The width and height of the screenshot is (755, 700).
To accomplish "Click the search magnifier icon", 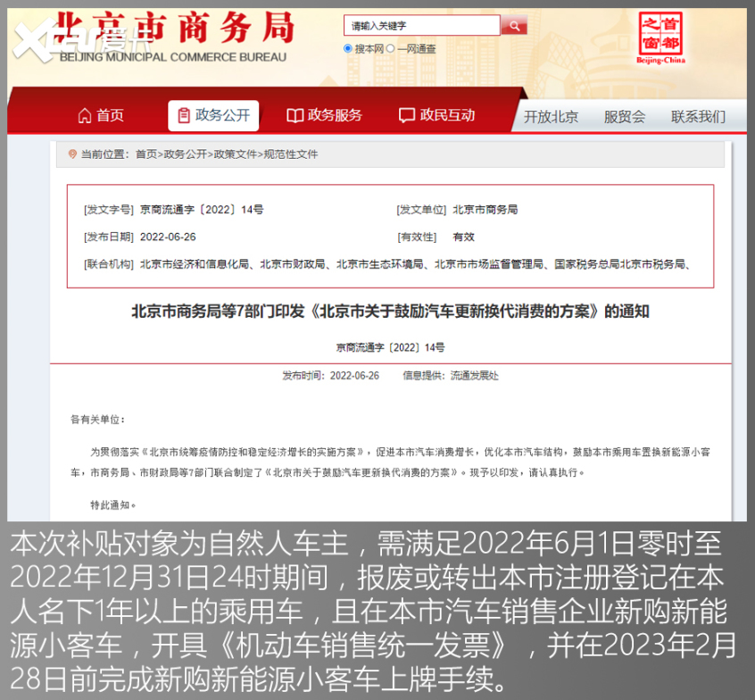I will [514, 25].
